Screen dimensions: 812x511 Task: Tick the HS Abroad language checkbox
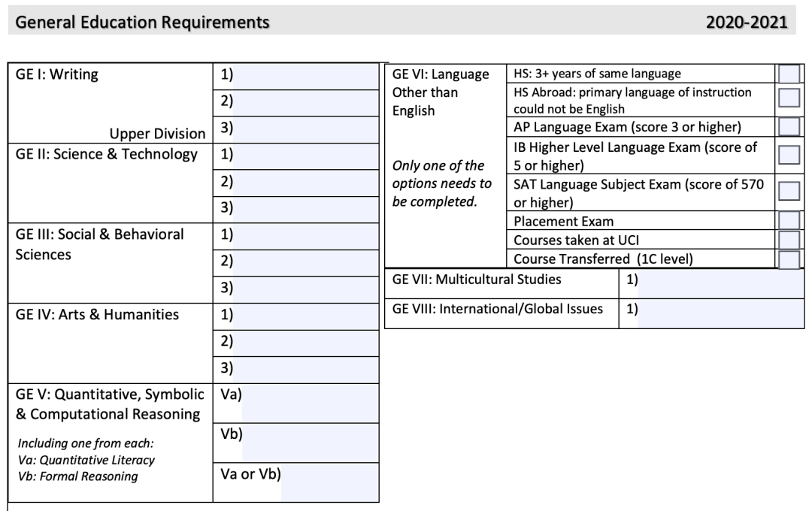coord(789,98)
